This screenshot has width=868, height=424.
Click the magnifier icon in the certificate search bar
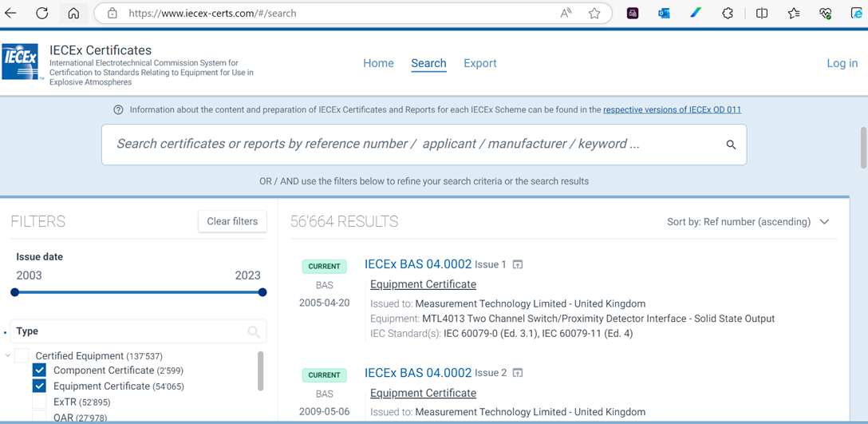click(x=731, y=145)
